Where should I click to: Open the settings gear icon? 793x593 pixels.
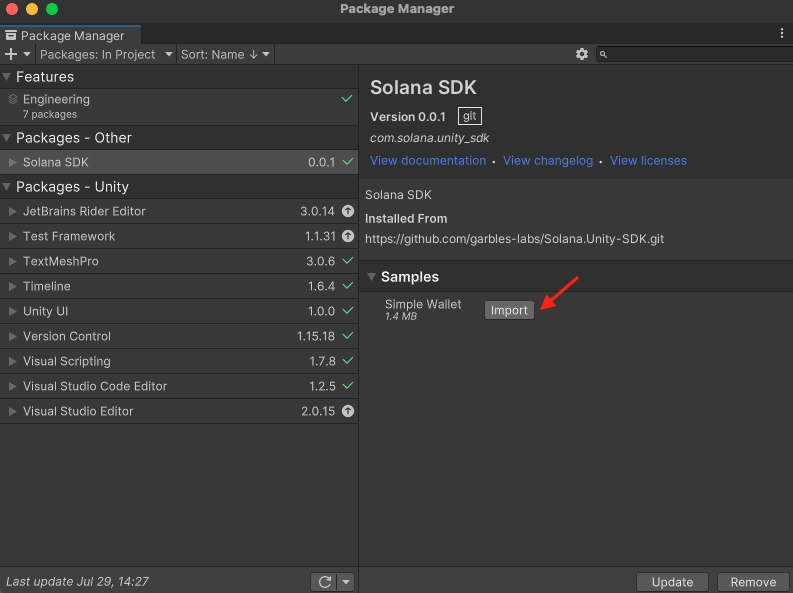coord(582,54)
